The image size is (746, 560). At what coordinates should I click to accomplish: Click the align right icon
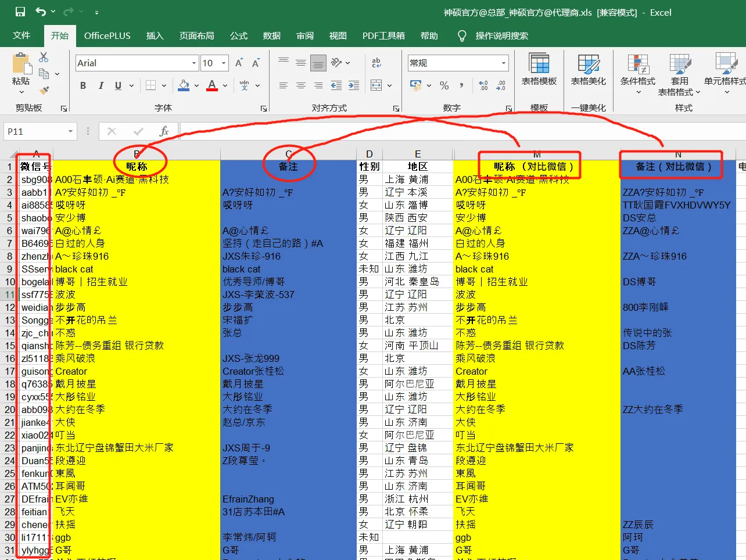tap(318, 85)
